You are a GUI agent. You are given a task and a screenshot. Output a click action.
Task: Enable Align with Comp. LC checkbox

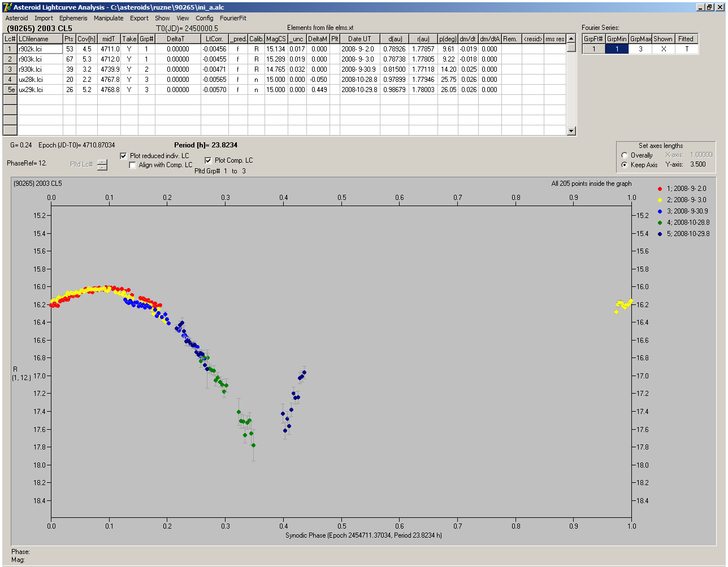click(x=133, y=165)
